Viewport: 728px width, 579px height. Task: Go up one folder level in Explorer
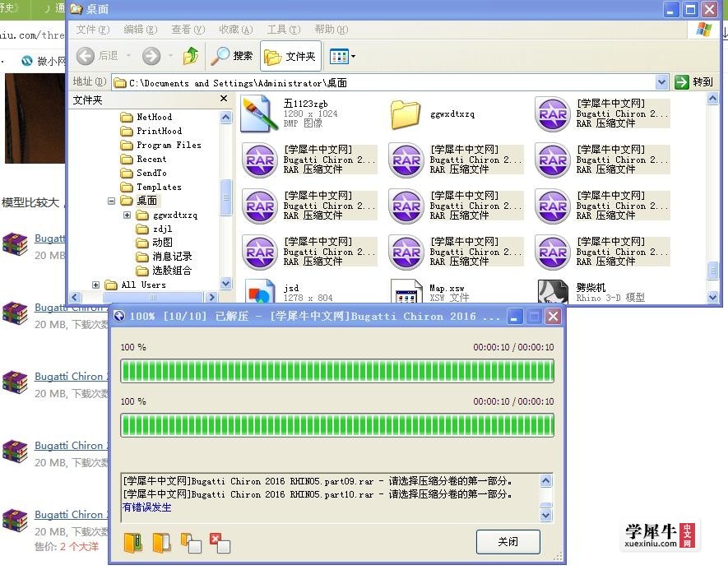tap(190, 56)
